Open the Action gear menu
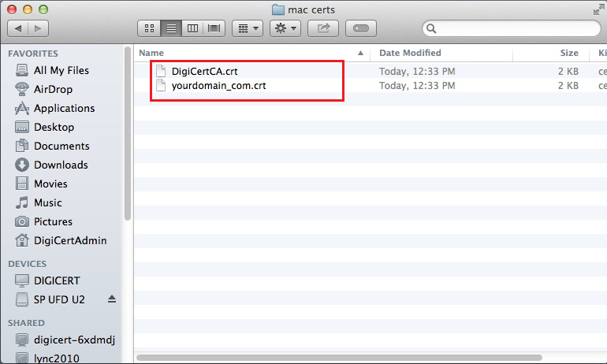This screenshot has height=364, width=607. pos(284,28)
